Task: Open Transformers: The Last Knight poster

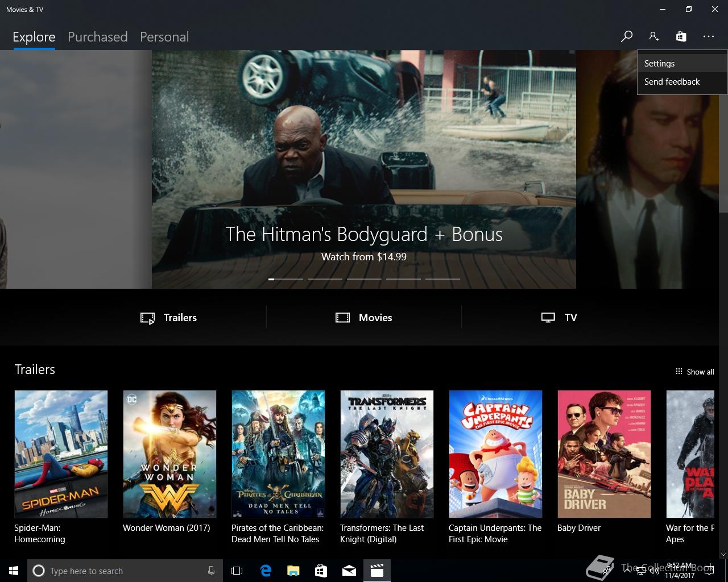Action: [387, 454]
